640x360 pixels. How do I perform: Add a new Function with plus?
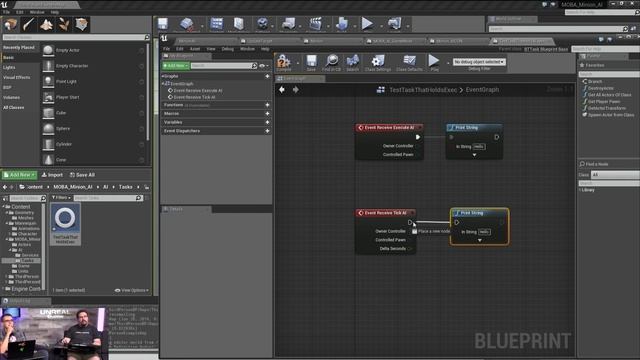267,105
